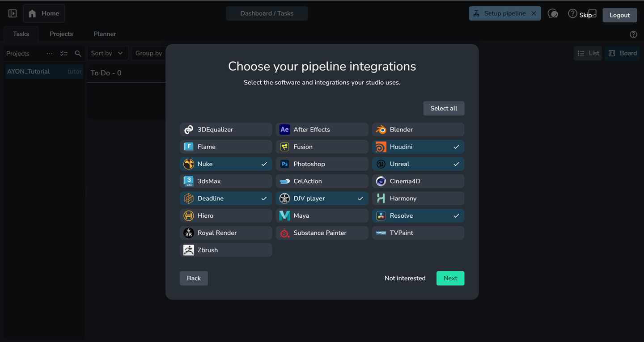Viewport: 644px width, 342px height.
Task: Click the Maya logo icon
Action: coord(284,215)
